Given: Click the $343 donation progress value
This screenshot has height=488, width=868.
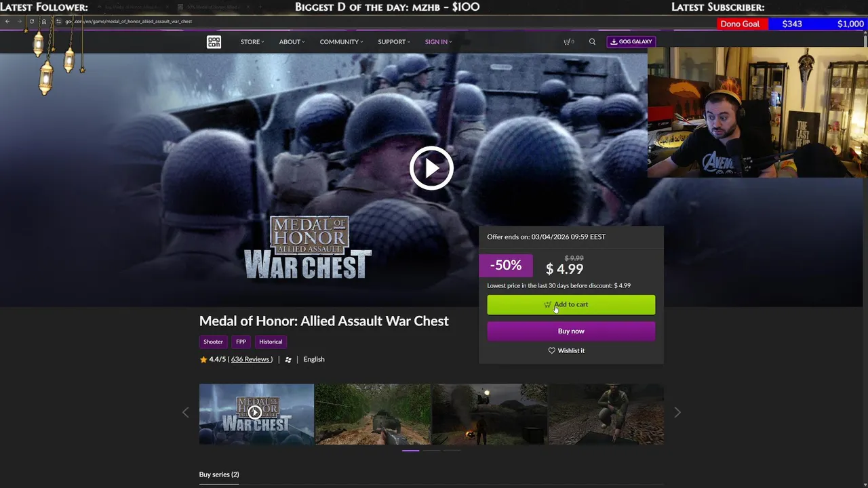Looking at the screenshot, I should pos(792,24).
